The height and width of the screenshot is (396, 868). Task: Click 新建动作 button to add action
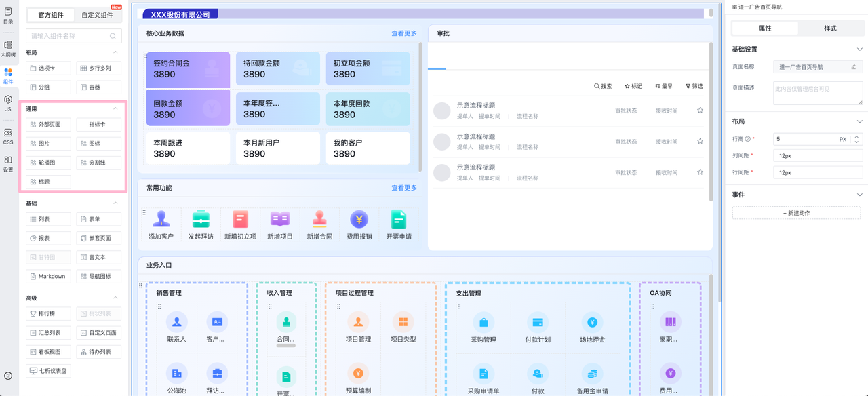796,213
